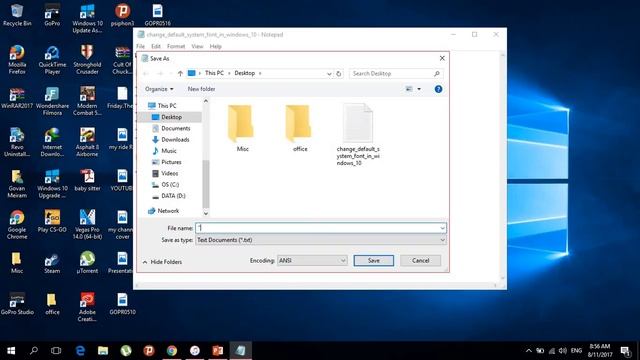Launch Mozilla Firefox from desktop
Image resolution: width=640 pixels, height=360 pixels.
click(x=17, y=60)
